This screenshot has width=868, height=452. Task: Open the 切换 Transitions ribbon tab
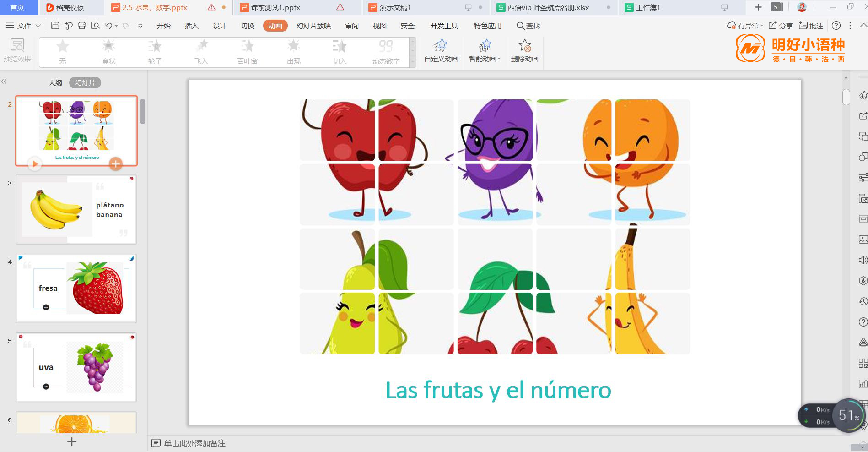(247, 26)
